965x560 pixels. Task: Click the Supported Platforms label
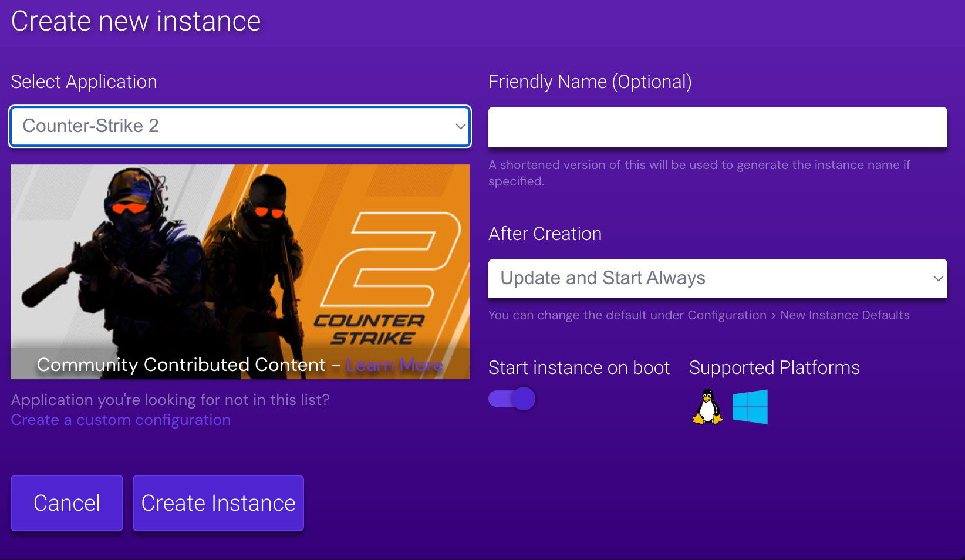point(774,367)
